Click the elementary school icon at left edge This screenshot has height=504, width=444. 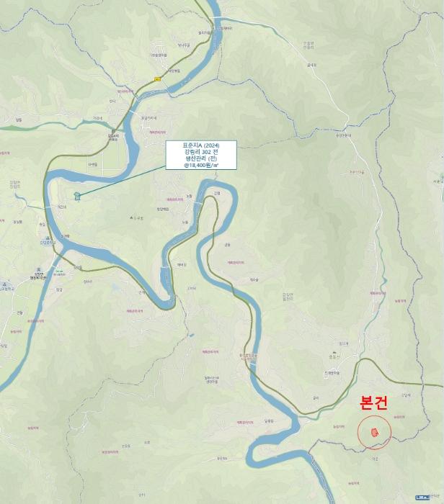click(x=4, y=284)
